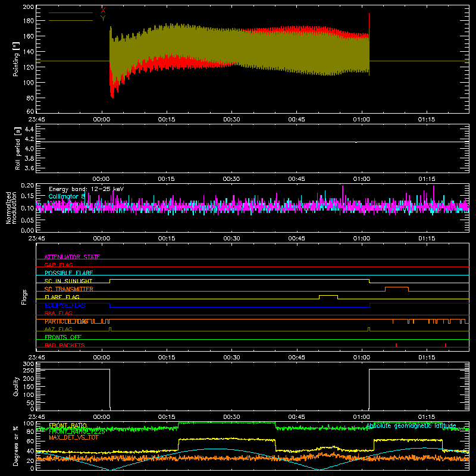
Task: Select the olive A-Z flag label
Action: pyautogui.click(x=58, y=329)
